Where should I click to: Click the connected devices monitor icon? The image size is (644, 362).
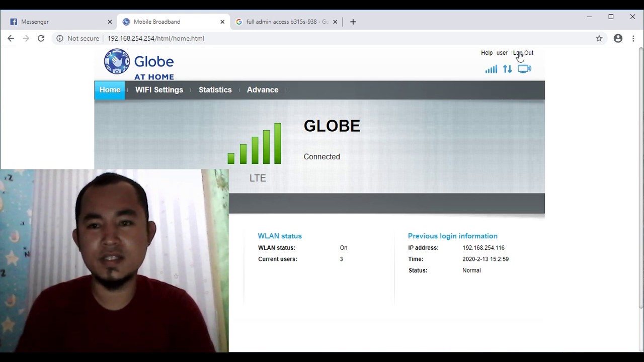click(x=524, y=69)
